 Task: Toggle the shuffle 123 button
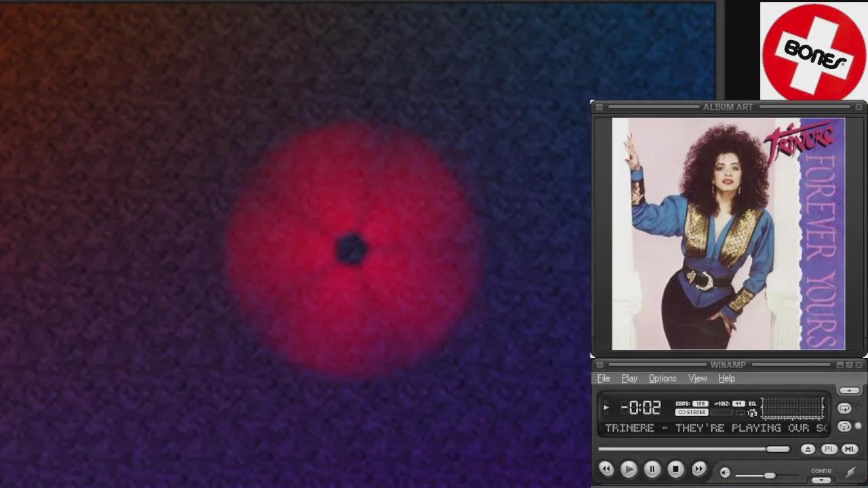(844, 427)
